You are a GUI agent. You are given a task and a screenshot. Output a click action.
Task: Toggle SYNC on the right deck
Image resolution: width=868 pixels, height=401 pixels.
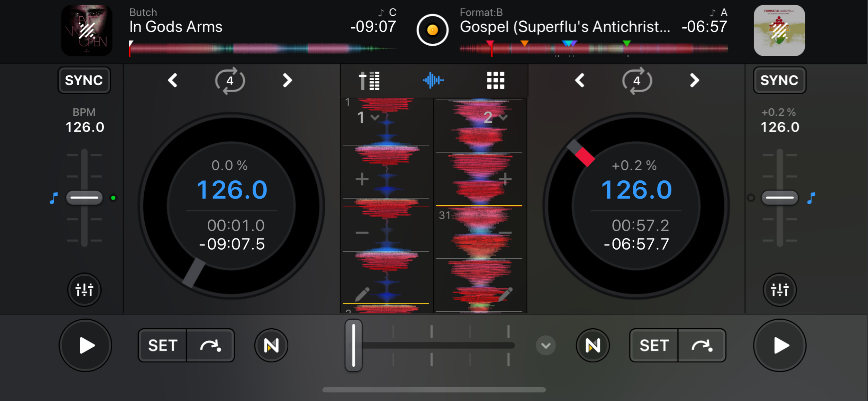pos(779,81)
